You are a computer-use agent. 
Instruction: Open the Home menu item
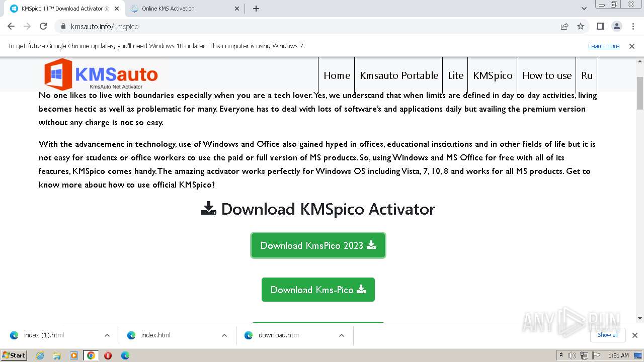337,75
